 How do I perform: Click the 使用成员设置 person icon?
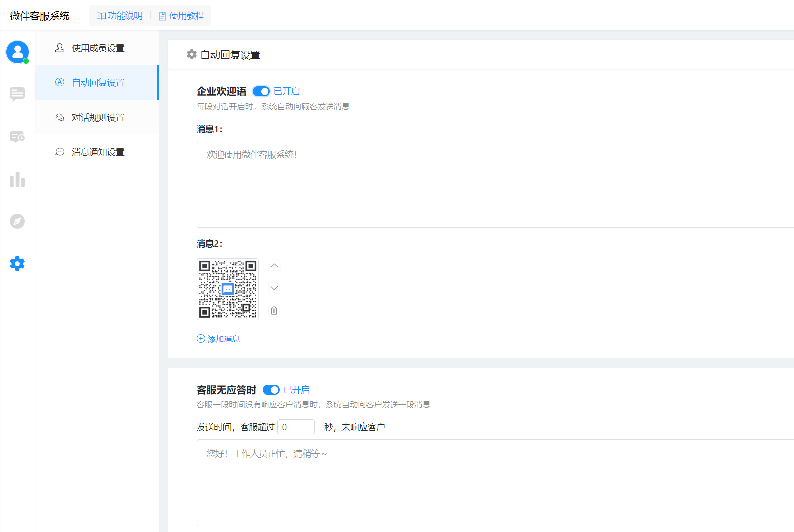click(x=60, y=48)
